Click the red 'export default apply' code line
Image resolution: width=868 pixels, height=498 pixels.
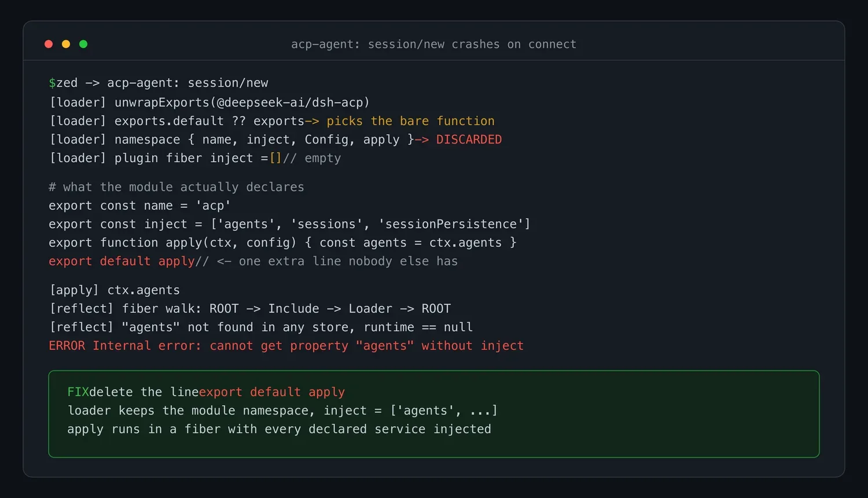(x=122, y=261)
